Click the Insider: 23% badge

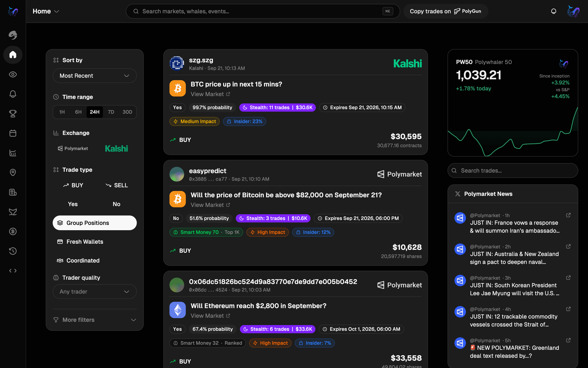click(244, 121)
